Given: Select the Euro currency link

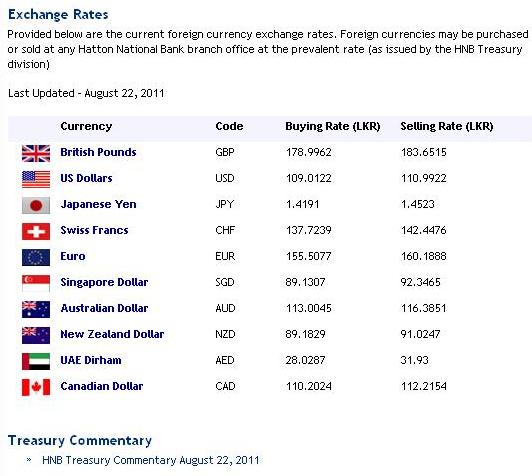Looking at the screenshot, I should [x=73, y=256].
